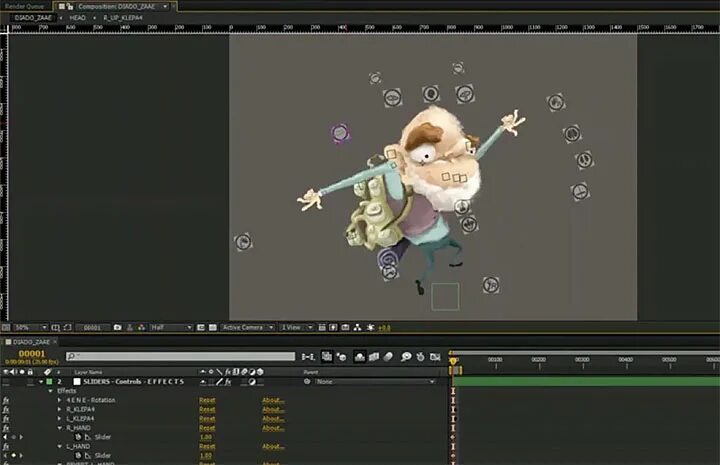
Task: Open the Composition Flowchart icon in viewer
Action: tap(357, 327)
